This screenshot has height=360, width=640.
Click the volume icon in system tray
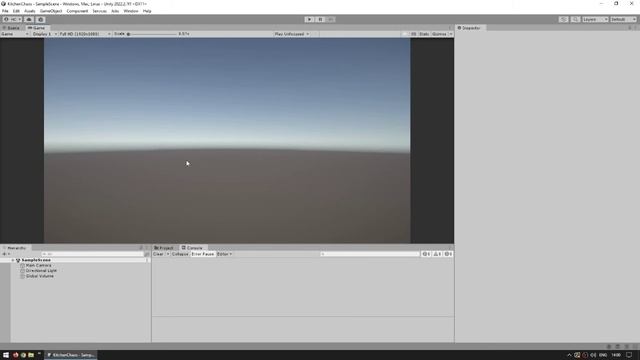click(593, 355)
